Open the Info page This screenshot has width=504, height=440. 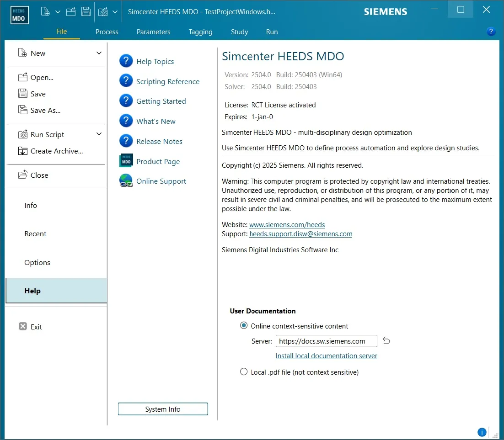click(x=31, y=205)
